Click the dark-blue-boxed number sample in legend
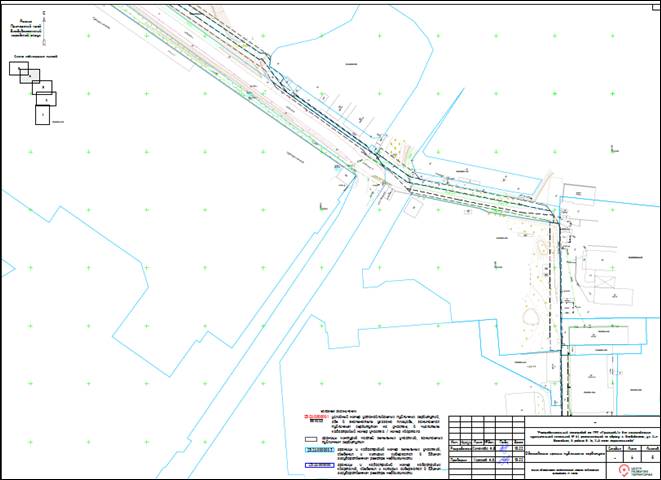Screen dimensions: 661x480 (x=319, y=465)
